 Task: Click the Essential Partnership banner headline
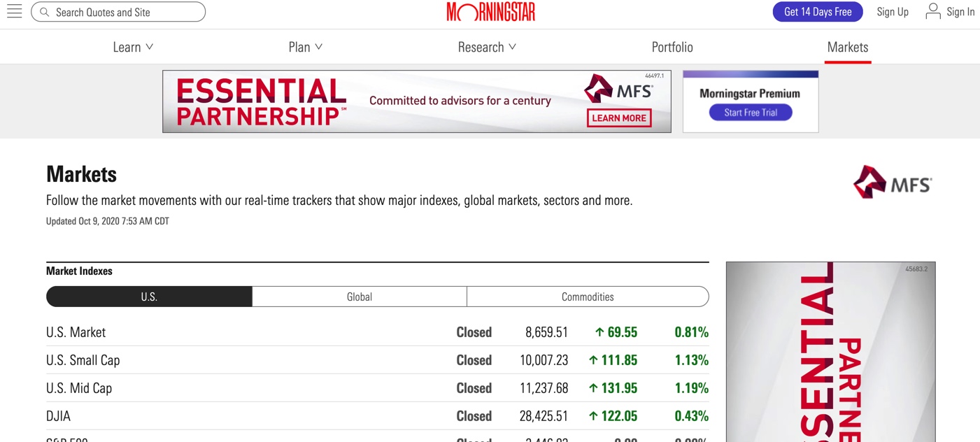pyautogui.click(x=261, y=102)
